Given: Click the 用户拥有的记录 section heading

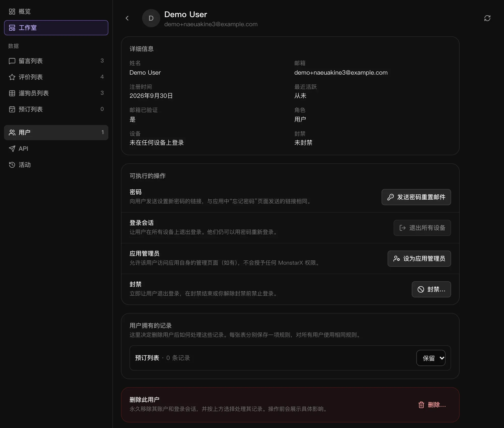Looking at the screenshot, I should pos(150,326).
